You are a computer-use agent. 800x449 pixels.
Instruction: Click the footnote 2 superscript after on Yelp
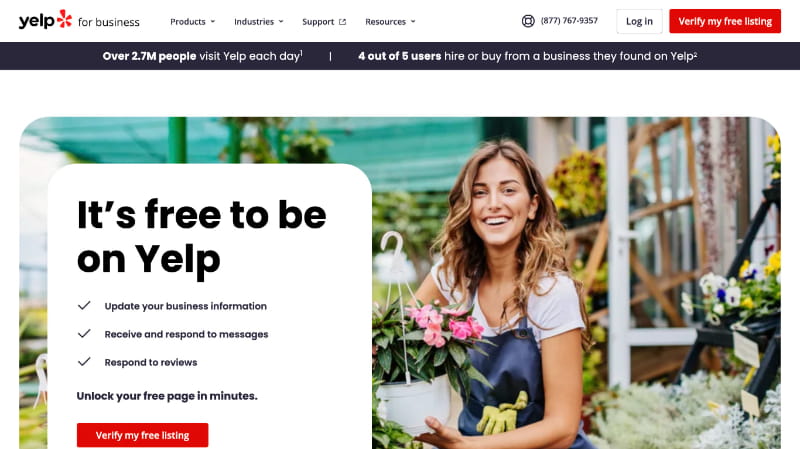695,53
